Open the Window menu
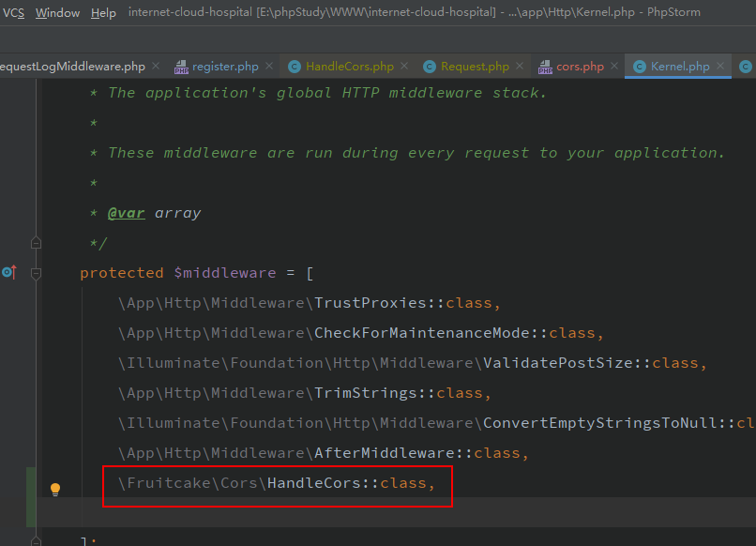This screenshot has width=756, height=546. pyautogui.click(x=57, y=13)
